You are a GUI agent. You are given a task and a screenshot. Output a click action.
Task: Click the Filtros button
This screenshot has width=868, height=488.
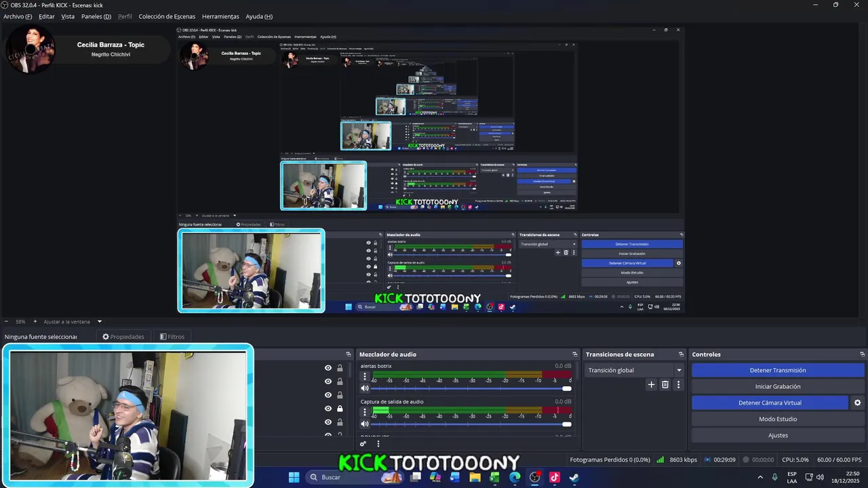pos(172,337)
